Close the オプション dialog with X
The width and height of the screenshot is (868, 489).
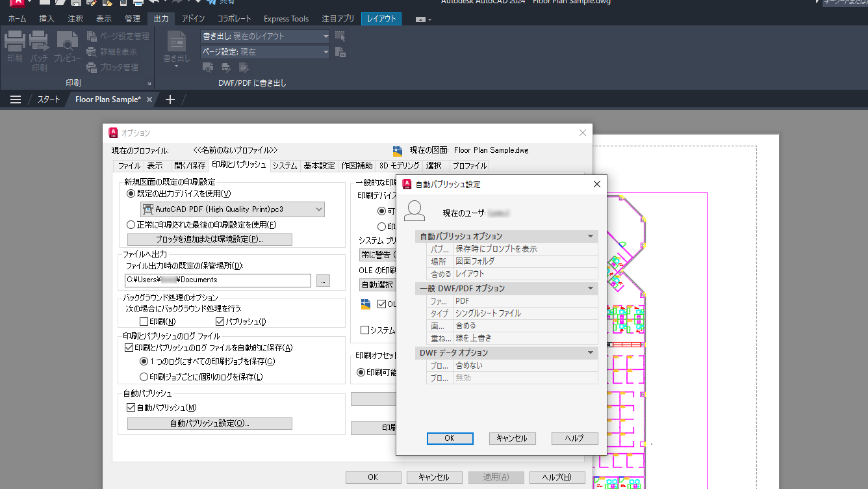(583, 133)
